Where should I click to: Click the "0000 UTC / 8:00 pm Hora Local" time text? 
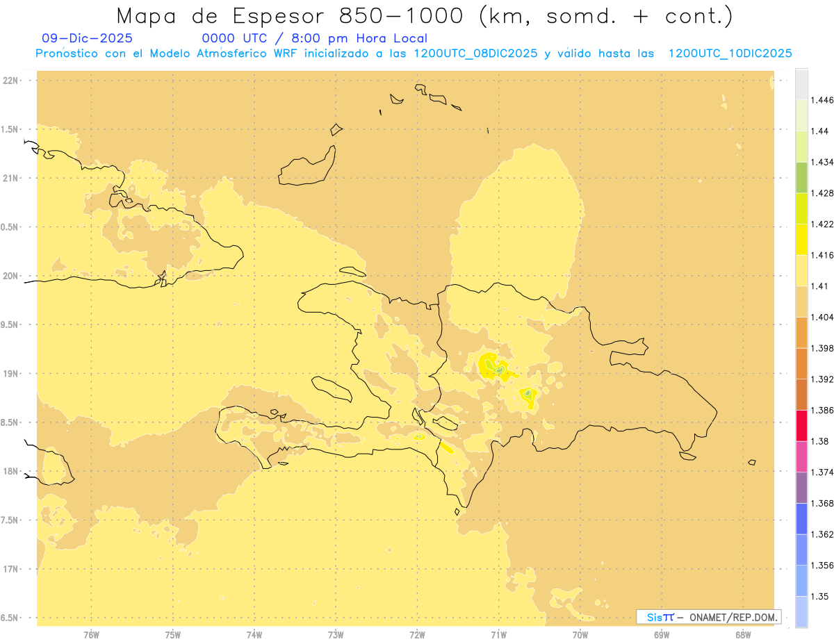pyautogui.click(x=314, y=39)
